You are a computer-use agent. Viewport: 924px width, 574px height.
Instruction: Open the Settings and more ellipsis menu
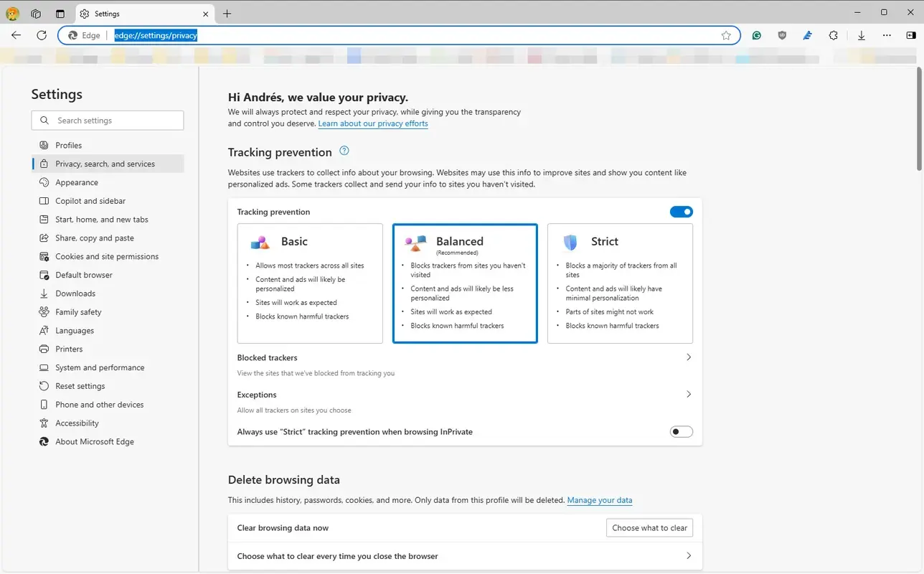pos(887,34)
